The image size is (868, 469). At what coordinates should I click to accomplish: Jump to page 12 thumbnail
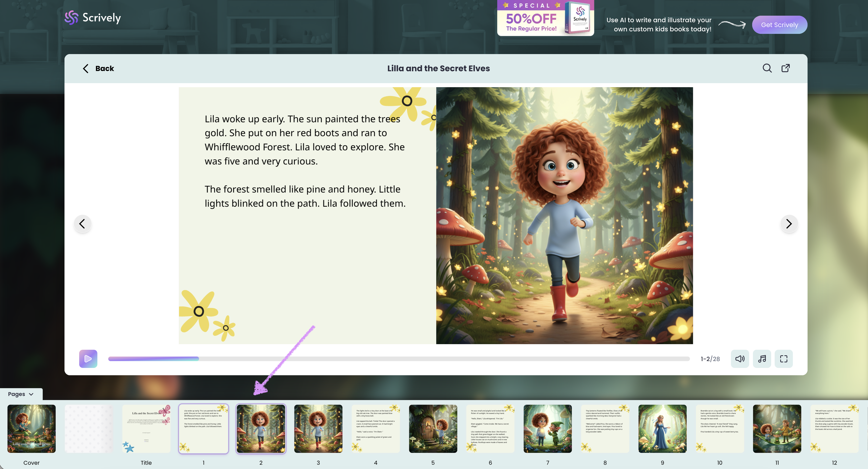(x=834, y=428)
